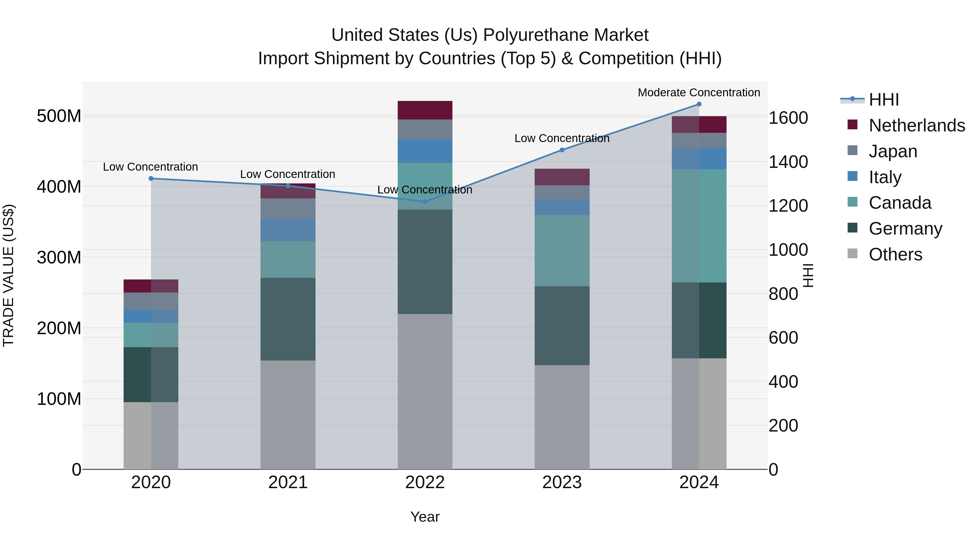Click the 1400 HHI axis tick label
Screen dimensions: 980x551
788,162
